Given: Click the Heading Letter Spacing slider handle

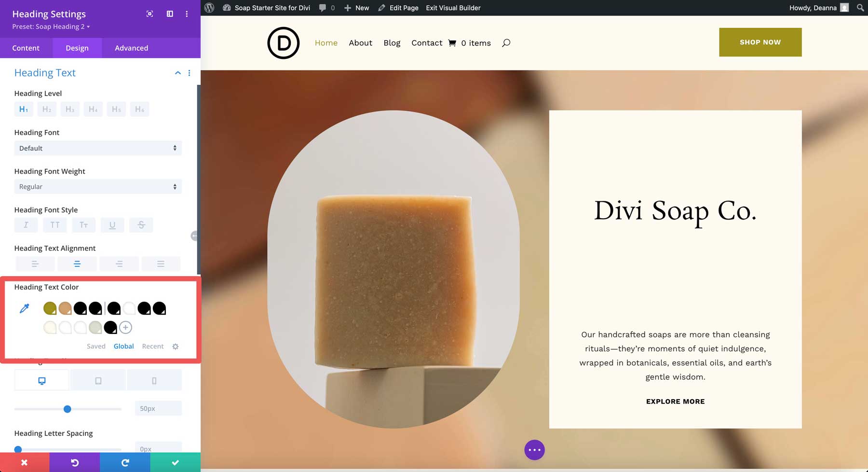Looking at the screenshot, I should click(x=18, y=449).
